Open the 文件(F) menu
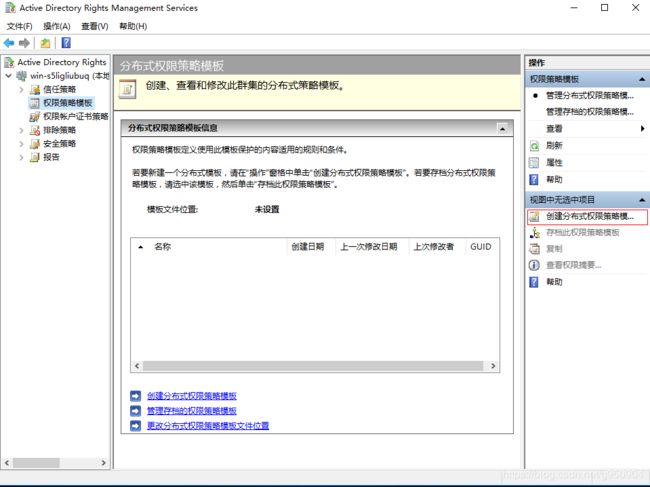The height and width of the screenshot is (487, 650). coord(19,26)
